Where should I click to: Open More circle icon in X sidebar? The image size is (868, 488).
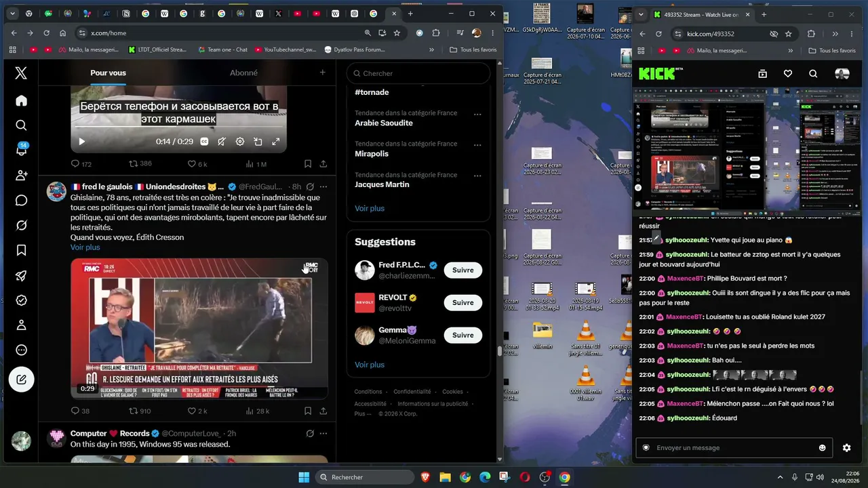coord(21,350)
